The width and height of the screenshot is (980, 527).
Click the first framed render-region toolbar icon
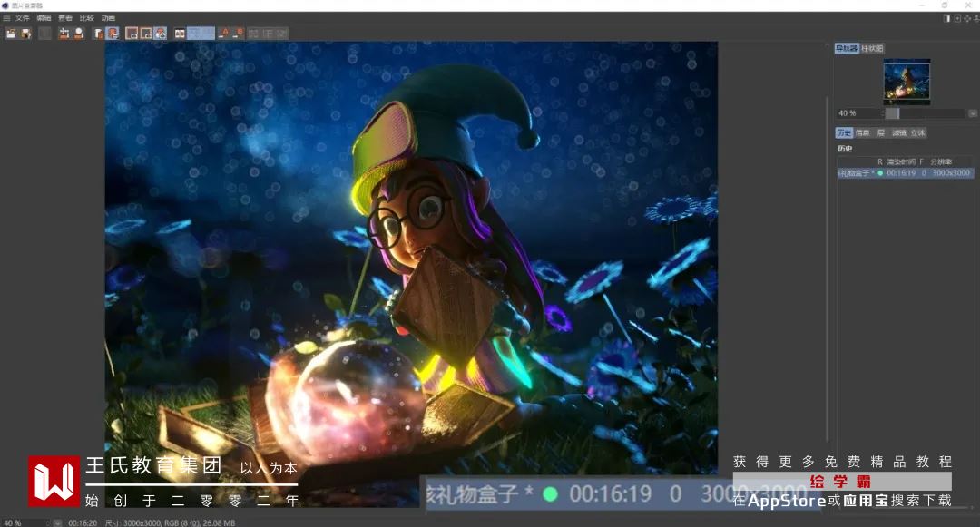click(132, 34)
